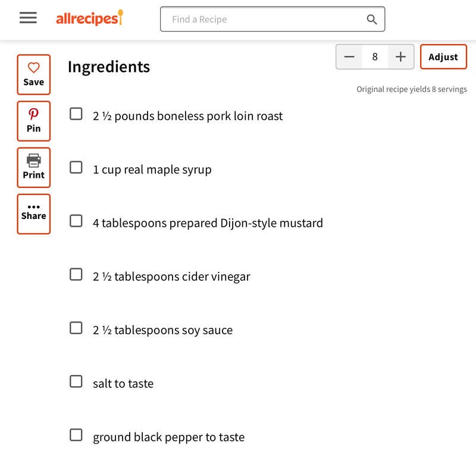The image size is (476, 457).
Task: Decrease servings with minus button
Action: click(x=349, y=57)
